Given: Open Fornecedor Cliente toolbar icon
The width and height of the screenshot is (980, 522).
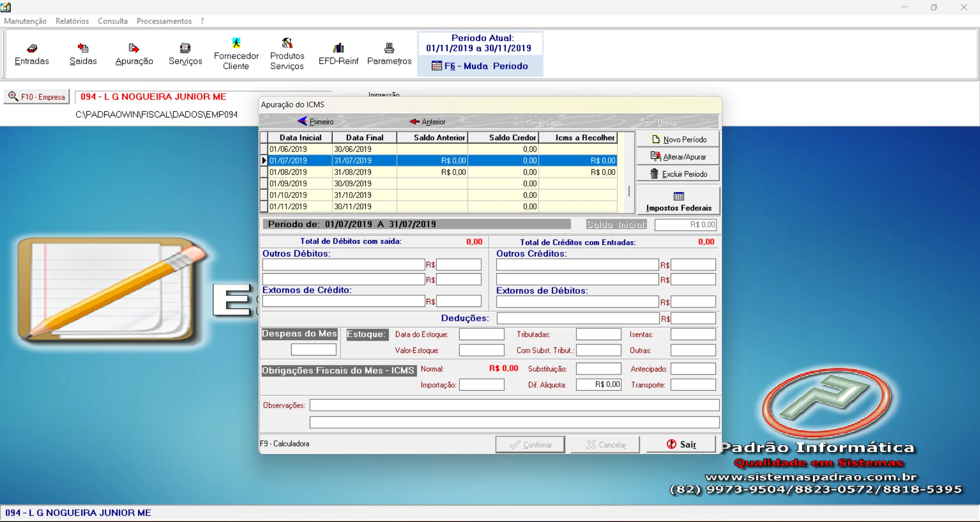Looking at the screenshot, I should pyautogui.click(x=236, y=54).
